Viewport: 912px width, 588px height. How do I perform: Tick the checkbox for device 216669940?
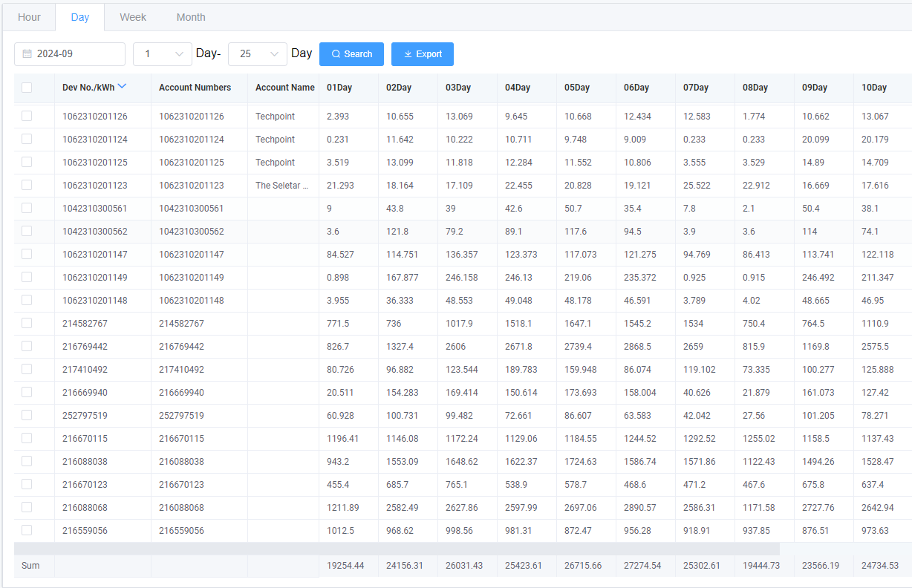pyautogui.click(x=27, y=392)
